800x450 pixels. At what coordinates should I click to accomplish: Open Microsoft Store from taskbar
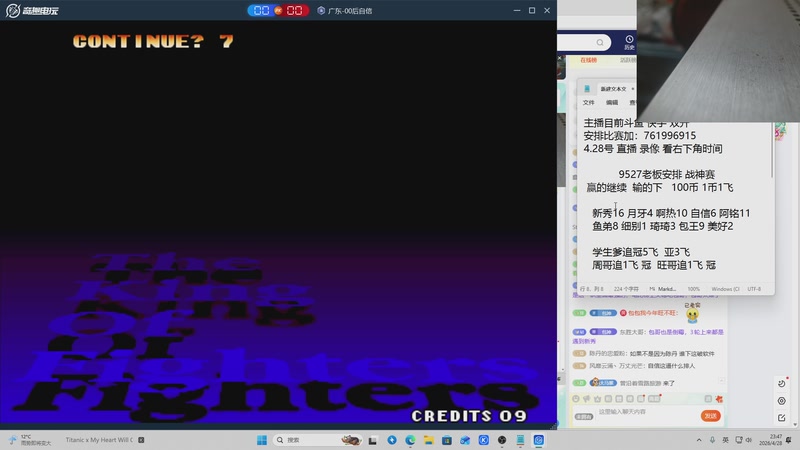pos(447,440)
